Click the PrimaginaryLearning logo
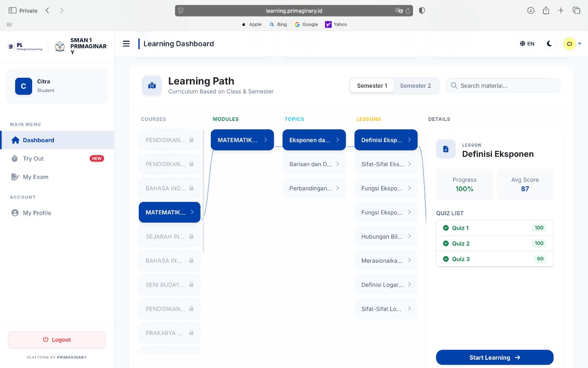 click(x=25, y=46)
